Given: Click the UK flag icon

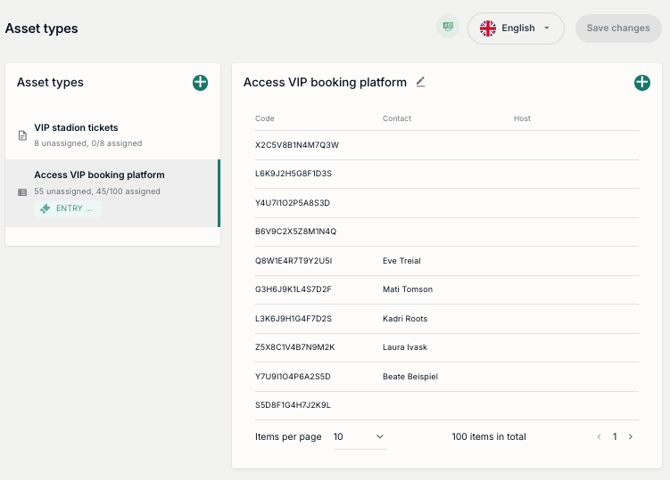Looking at the screenshot, I should tap(488, 28).
